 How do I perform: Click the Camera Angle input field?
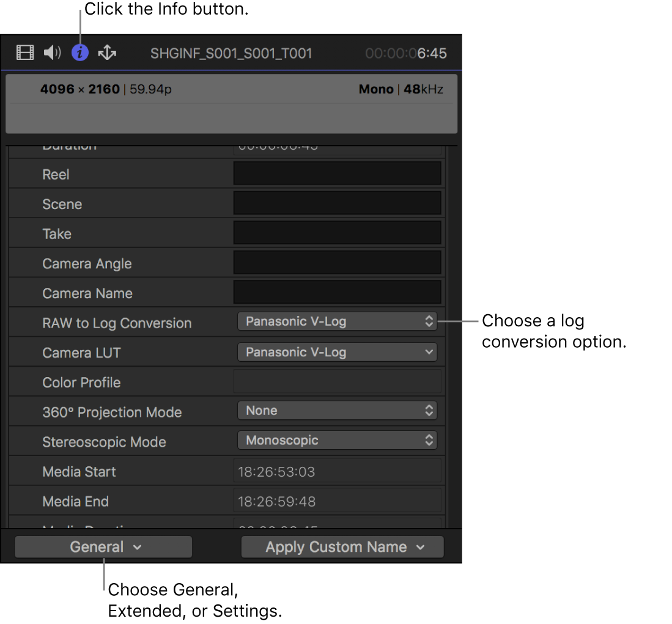(337, 263)
